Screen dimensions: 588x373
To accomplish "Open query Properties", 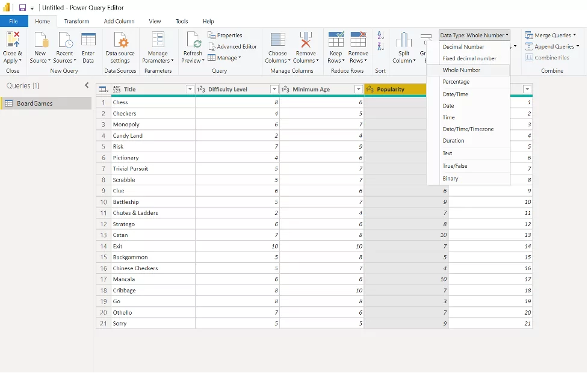I will tap(225, 35).
